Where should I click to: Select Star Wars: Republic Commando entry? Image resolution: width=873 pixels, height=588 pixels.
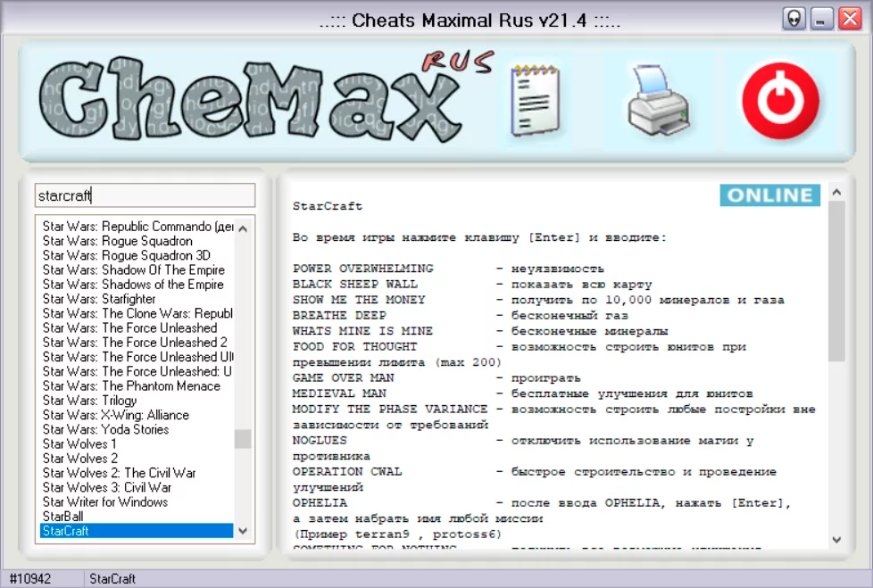(137, 227)
